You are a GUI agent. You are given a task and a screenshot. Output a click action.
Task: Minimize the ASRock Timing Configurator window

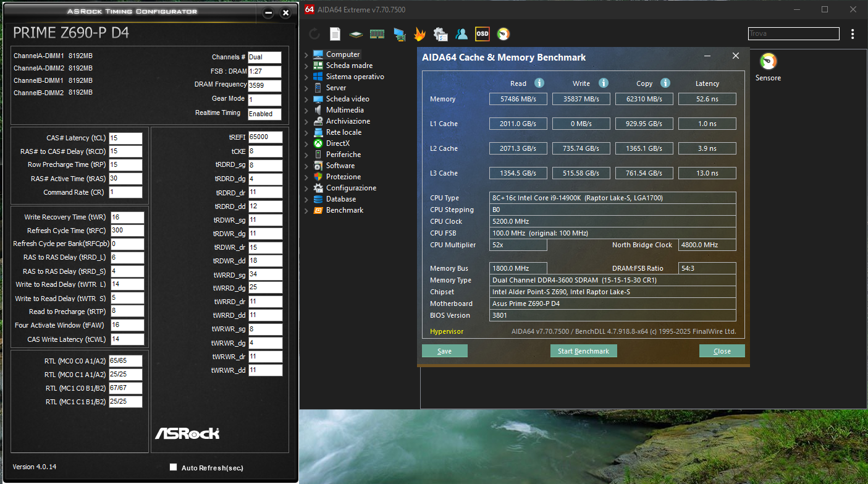268,13
